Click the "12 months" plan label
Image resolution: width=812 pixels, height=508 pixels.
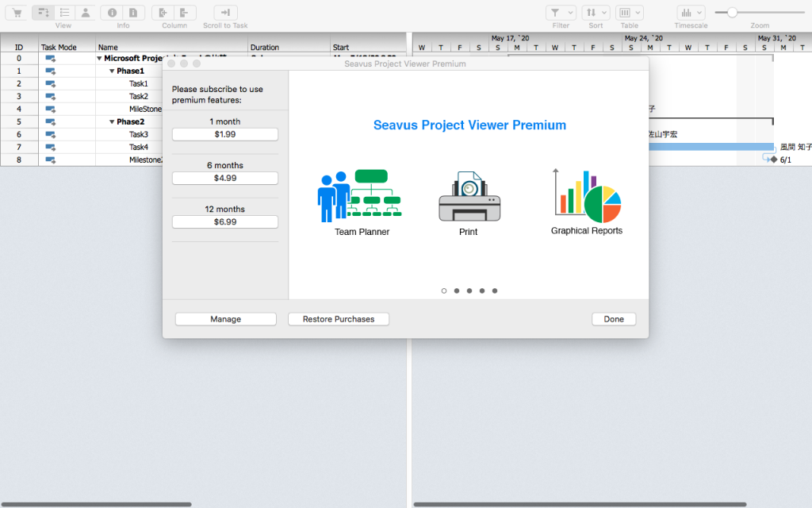(x=224, y=210)
